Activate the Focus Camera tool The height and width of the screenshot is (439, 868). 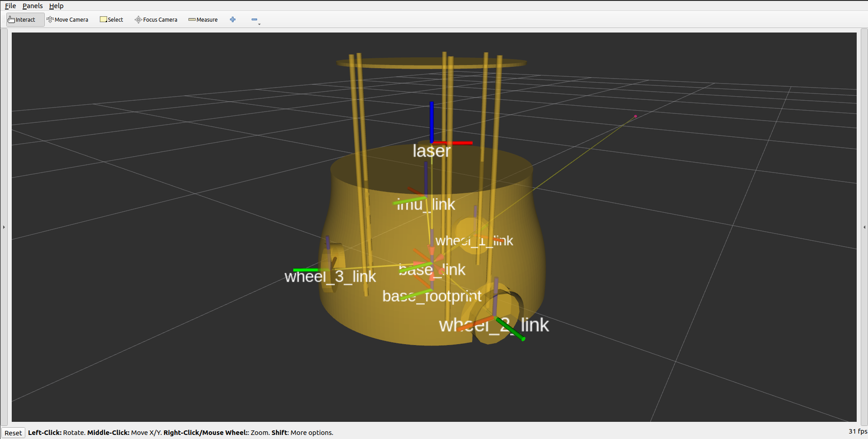156,19
